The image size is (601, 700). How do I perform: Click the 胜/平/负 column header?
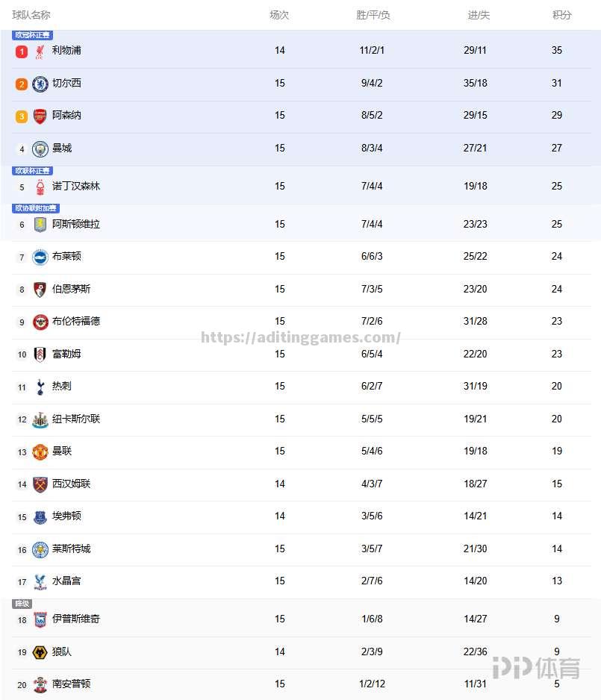tap(373, 15)
